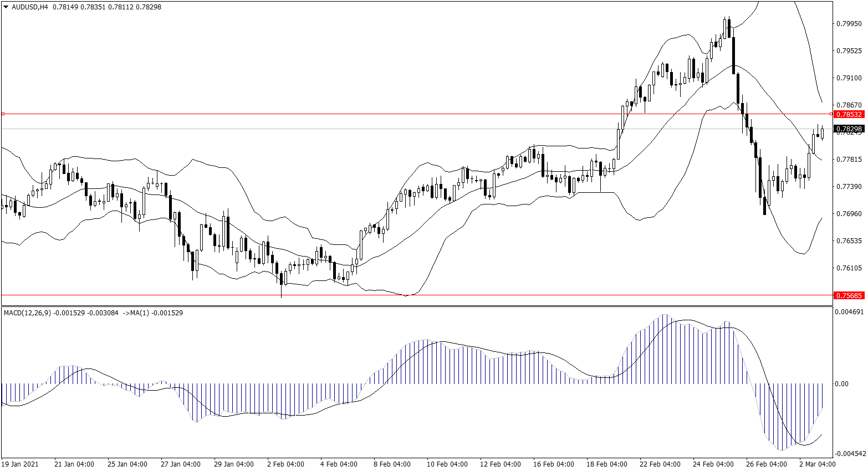Click the -0.004542 value on MACD scale

tap(850, 453)
